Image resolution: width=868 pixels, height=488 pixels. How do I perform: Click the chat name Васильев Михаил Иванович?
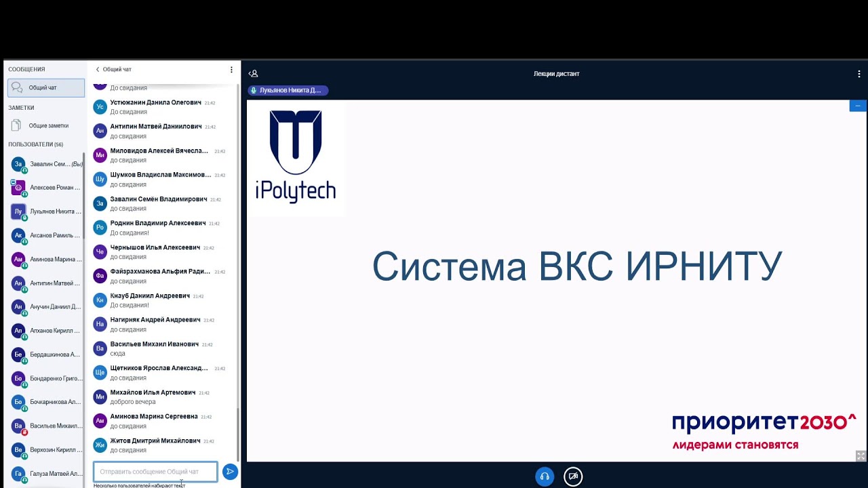[155, 344]
